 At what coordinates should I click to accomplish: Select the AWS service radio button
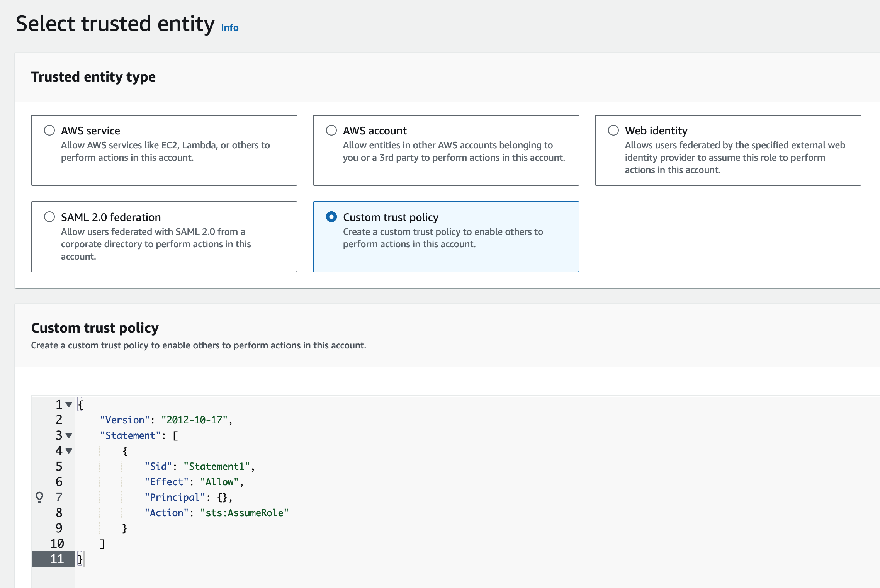tap(49, 130)
